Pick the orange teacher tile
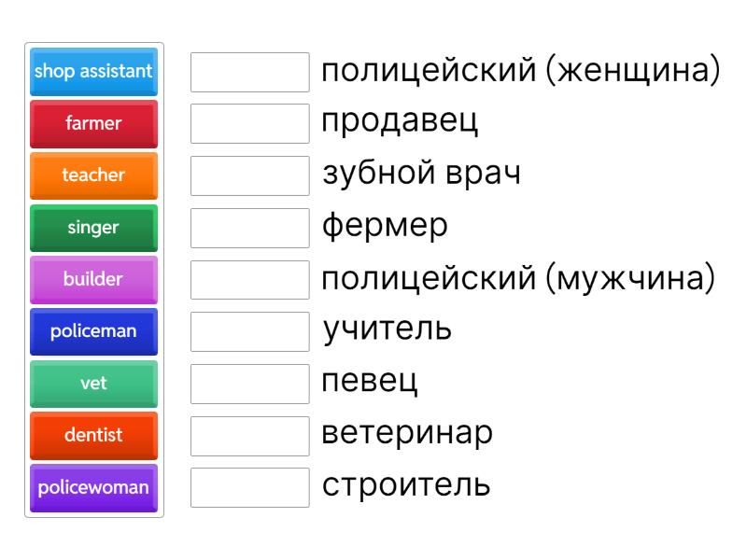Viewport: 747px width, 560px height. [93, 175]
